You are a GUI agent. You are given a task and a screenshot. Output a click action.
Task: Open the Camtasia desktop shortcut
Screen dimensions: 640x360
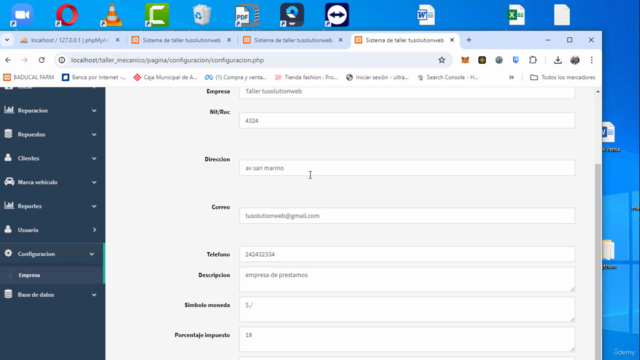pyautogui.click(x=157, y=15)
